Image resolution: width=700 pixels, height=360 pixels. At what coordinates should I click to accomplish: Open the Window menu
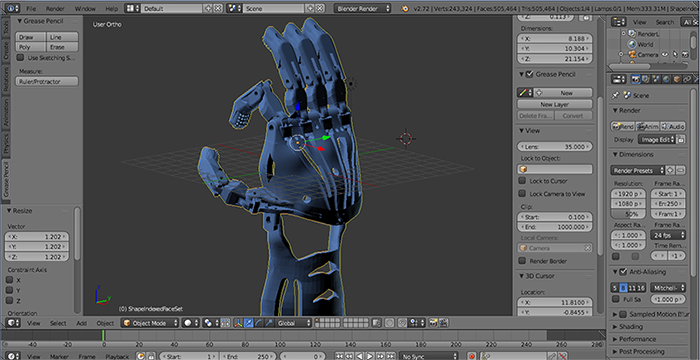tap(85, 8)
